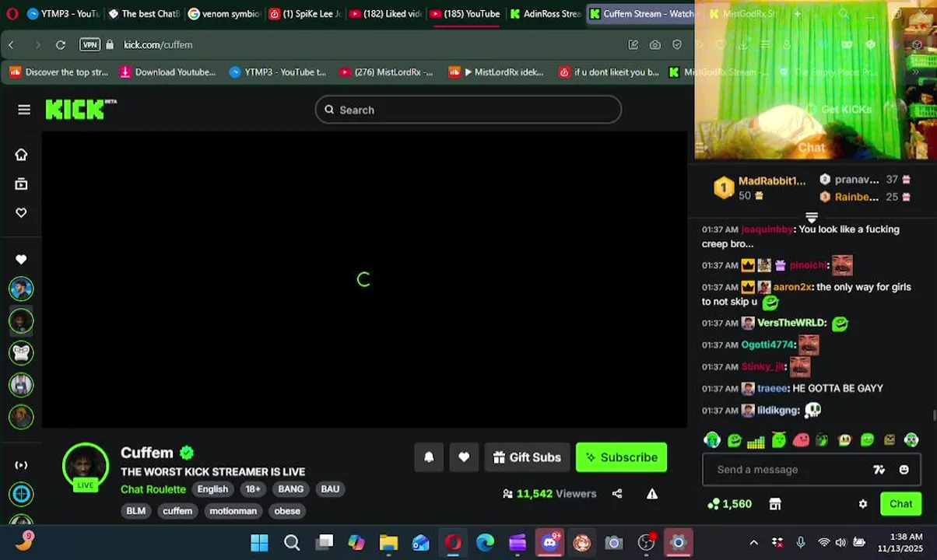This screenshot has height=560, width=937.
Task: Open Windows Start menu
Action: pos(259,542)
